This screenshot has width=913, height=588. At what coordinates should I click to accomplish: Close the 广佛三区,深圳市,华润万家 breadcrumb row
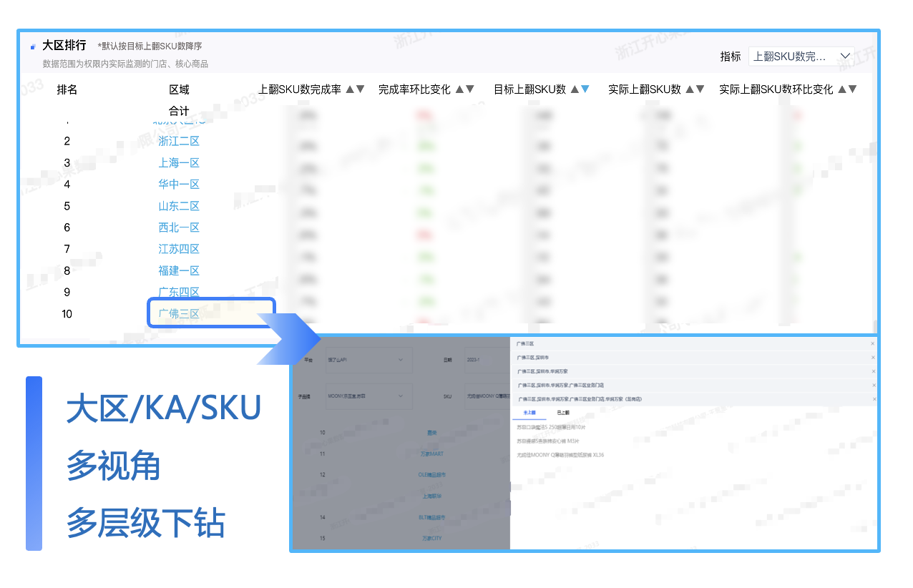click(873, 371)
